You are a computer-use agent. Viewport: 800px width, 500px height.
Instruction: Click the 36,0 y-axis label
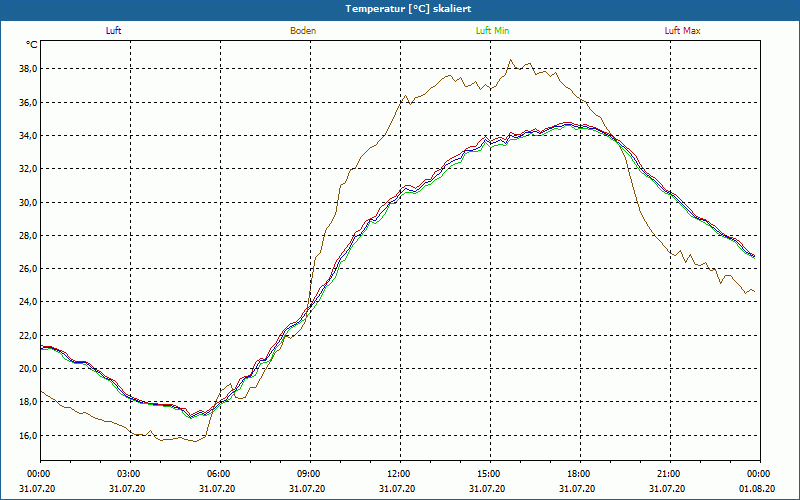click(27, 103)
